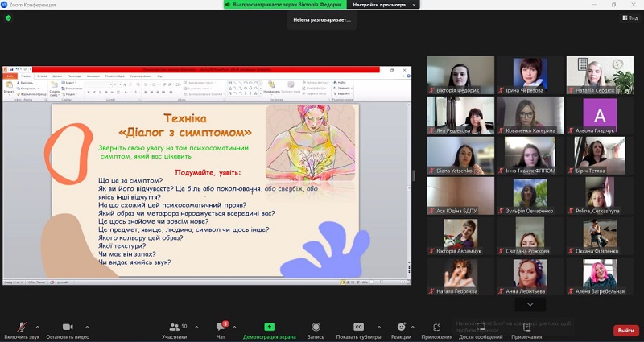Image resolution: width=644 pixels, height=342 pixels.
Task: Start sharing with Демонстрация экрана
Action: [270, 330]
